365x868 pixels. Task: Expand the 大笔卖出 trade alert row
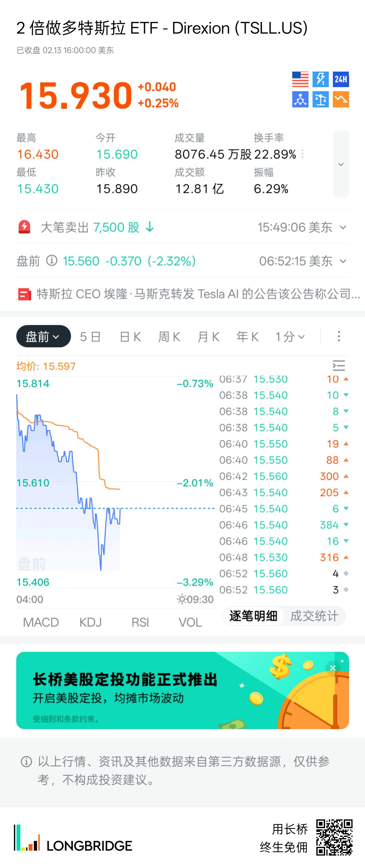(343, 228)
